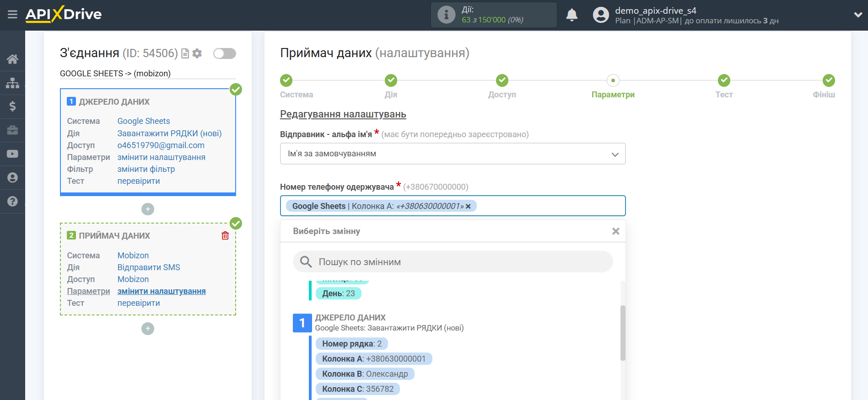Screen dimensions: 868x400
Task: Focus the variable search field
Action: pos(453,262)
